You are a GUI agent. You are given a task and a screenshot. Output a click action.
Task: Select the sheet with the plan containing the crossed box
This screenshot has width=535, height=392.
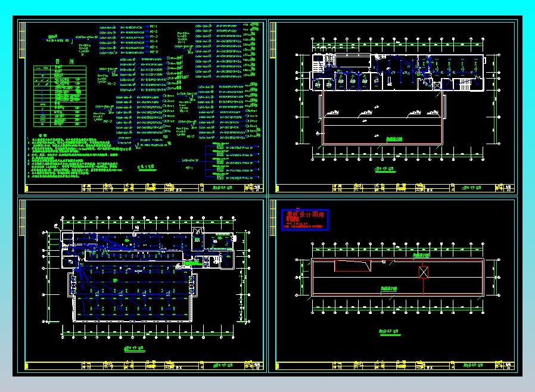(393, 285)
